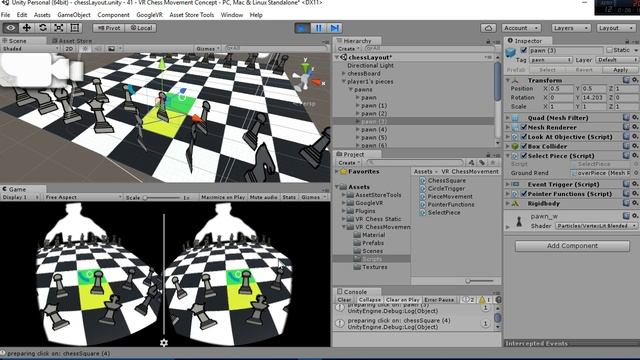Toggle scene image effects icon
This screenshot has width=640, height=360.
pyautogui.click(x=111, y=49)
